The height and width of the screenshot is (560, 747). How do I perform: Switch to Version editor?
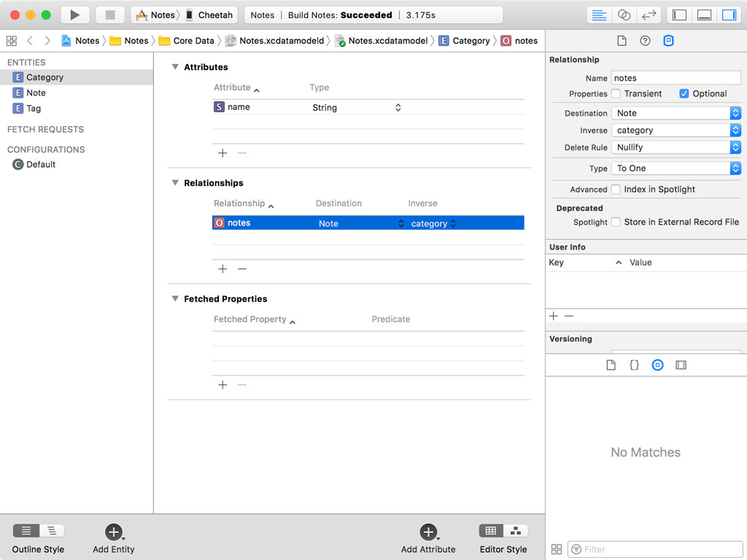[648, 15]
